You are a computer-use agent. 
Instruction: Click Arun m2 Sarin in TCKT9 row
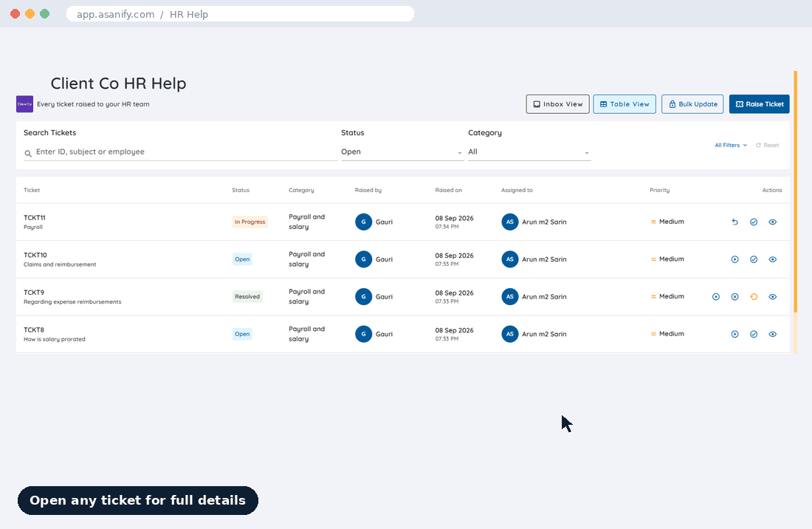click(544, 297)
